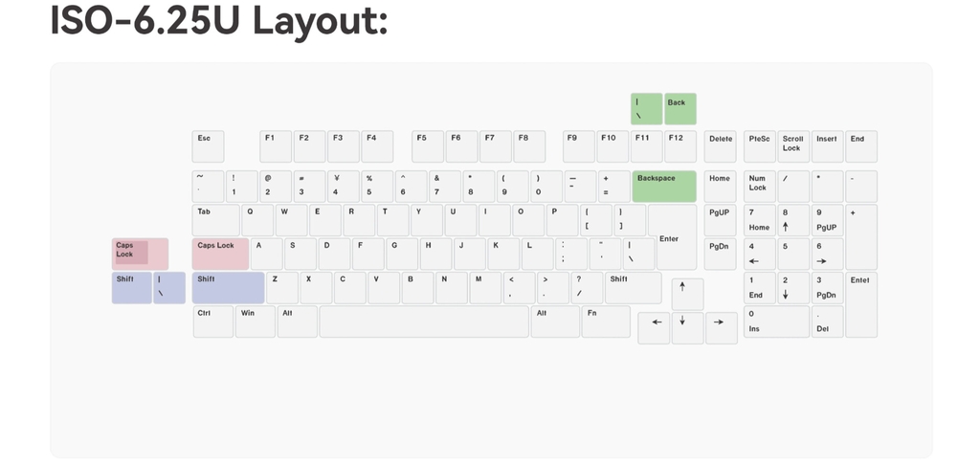
Task: Select the Delete key
Action: pos(721,146)
